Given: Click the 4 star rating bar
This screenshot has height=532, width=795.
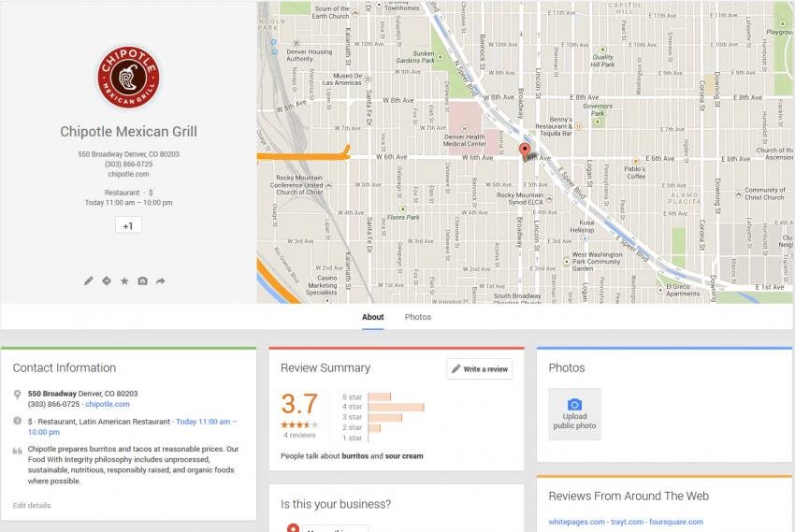Looking at the screenshot, I should click(396, 407).
